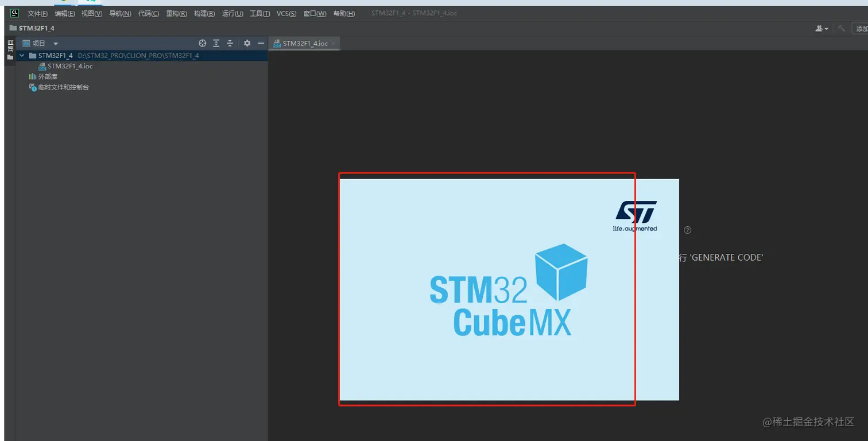The height and width of the screenshot is (441, 868).
Task: Click the locate opened file target icon
Action: coord(202,43)
